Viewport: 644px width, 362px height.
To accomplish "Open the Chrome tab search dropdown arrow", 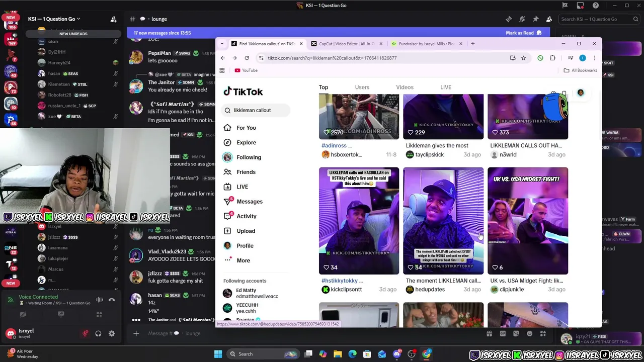I will tap(222, 44).
